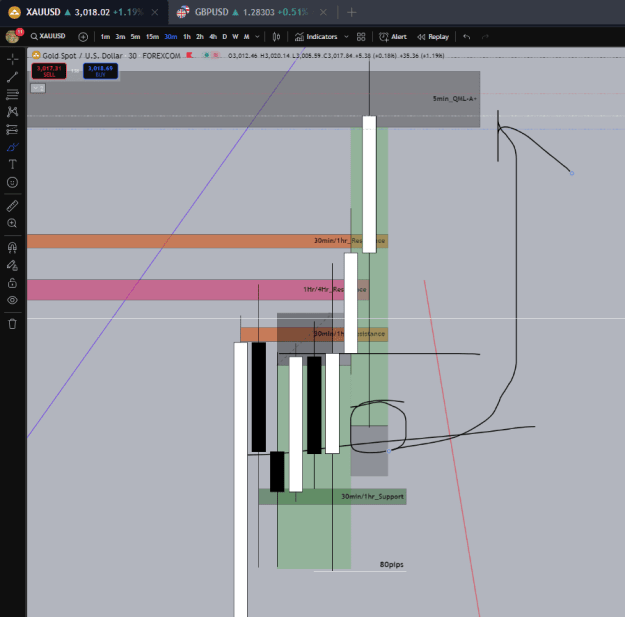Image resolution: width=625 pixels, height=617 pixels.
Task: Click the OHLC values in chart legend
Action: tap(336, 56)
